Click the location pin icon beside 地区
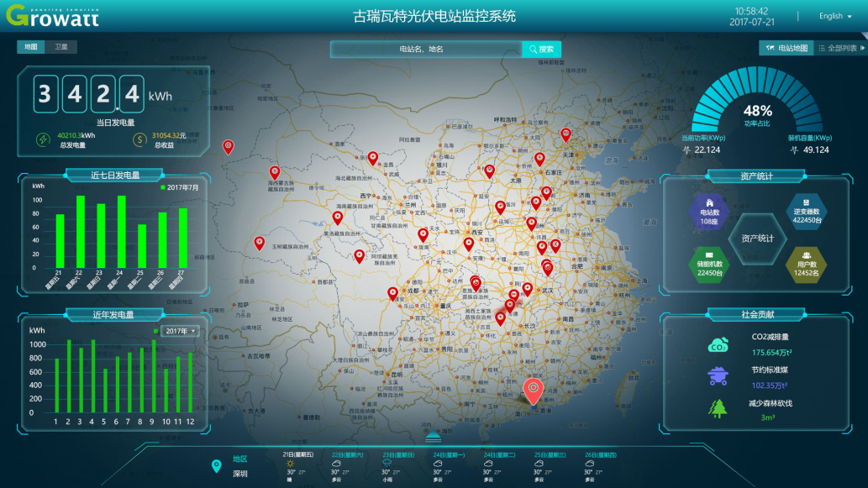Viewport: 868px width, 488px height. point(217,465)
